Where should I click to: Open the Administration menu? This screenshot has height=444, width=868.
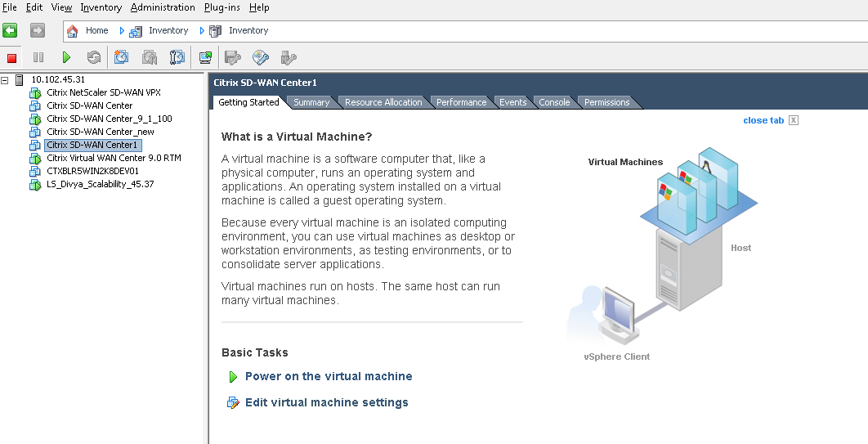tap(163, 7)
